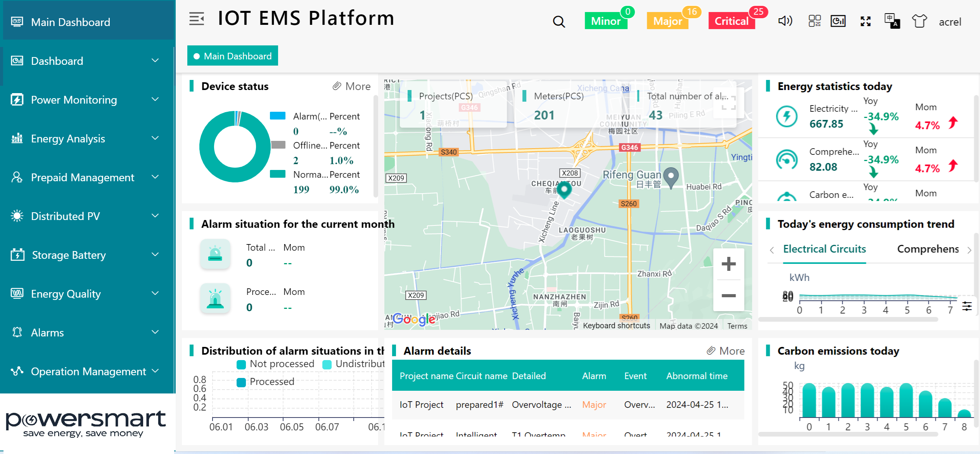The image size is (980, 454).
Task: Click the Total alarm siren icon
Action: coord(215,254)
